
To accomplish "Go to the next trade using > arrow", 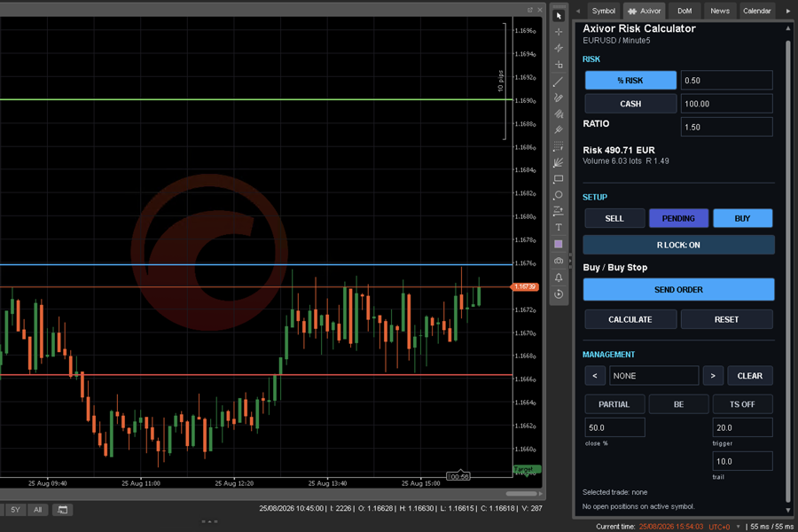I will [x=713, y=376].
